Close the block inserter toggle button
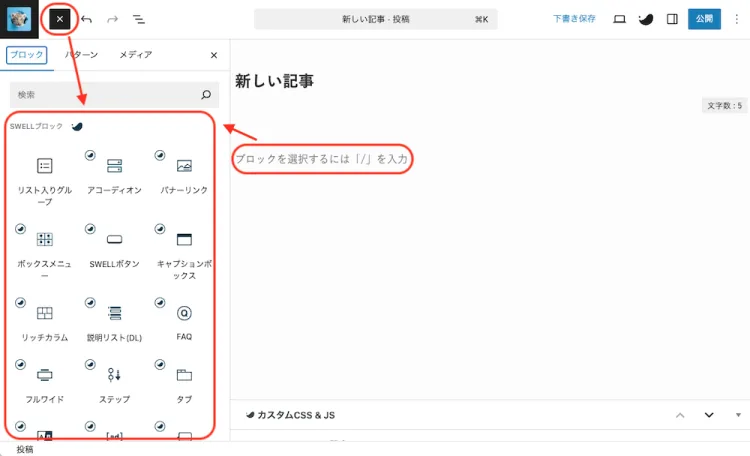 pos(59,19)
